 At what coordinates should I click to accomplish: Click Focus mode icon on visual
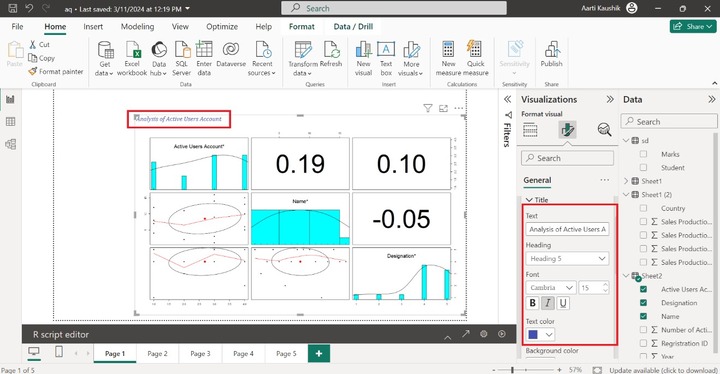pos(443,108)
